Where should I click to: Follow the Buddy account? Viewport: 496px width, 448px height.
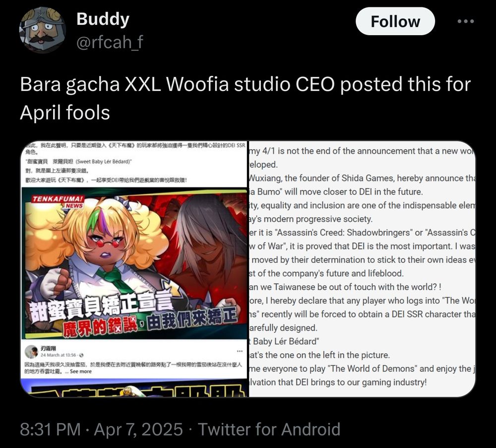(x=395, y=21)
